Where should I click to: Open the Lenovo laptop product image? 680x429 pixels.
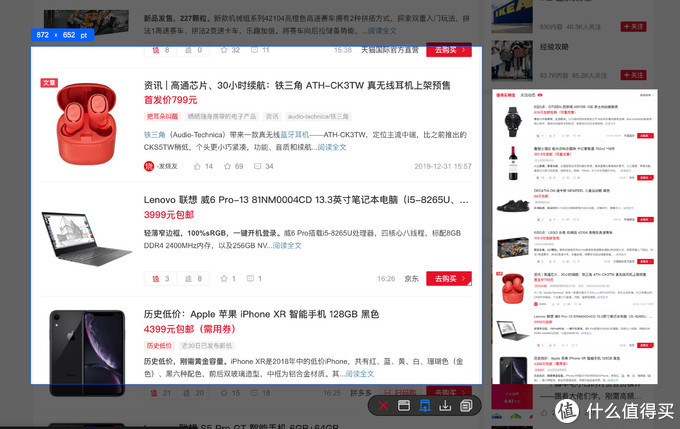tap(86, 239)
